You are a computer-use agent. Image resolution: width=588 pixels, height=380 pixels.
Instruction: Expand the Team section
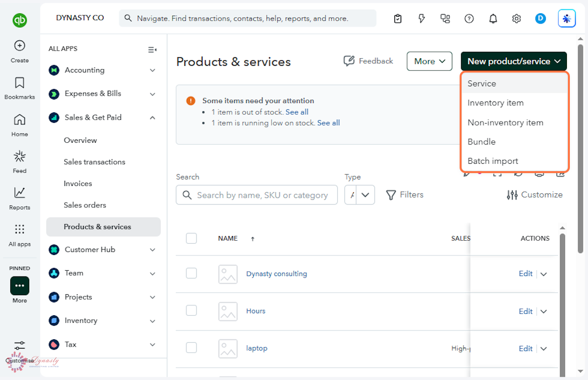152,273
